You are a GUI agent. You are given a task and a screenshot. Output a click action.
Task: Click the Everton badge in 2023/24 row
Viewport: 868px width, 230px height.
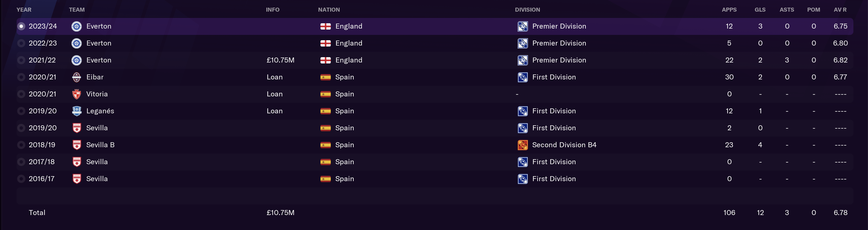tap(76, 26)
